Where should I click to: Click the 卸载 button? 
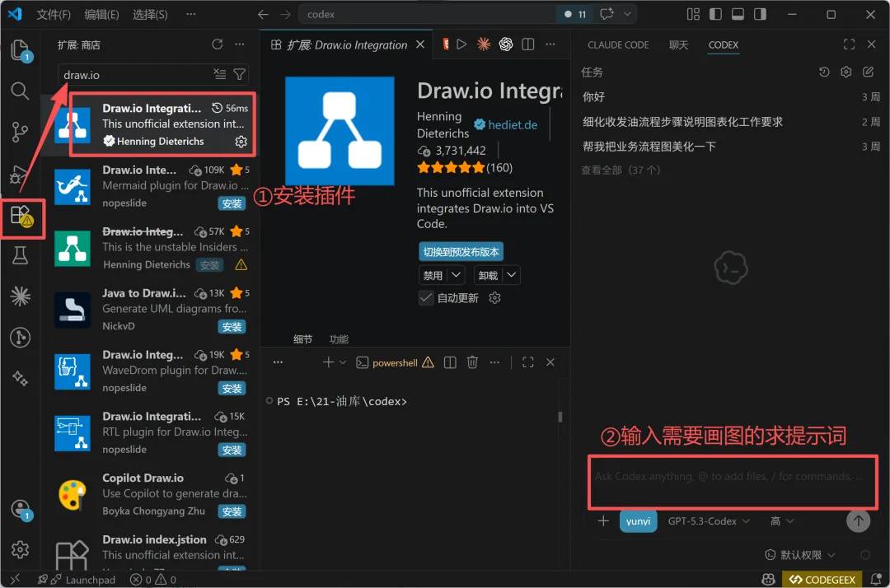click(488, 275)
